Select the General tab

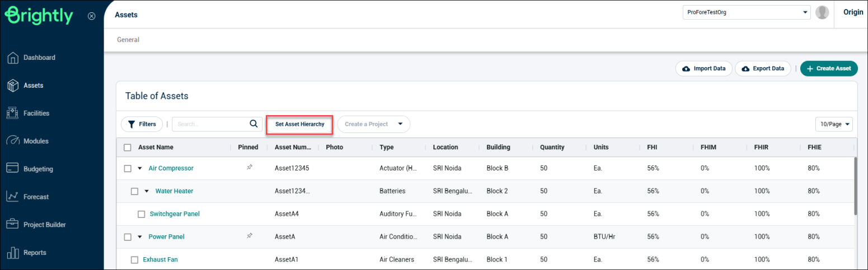(128, 40)
